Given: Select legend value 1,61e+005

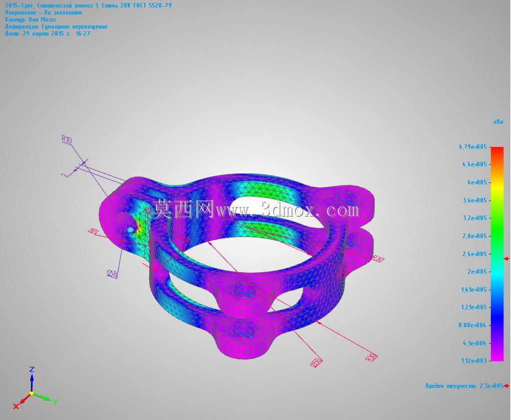Looking at the screenshot, I should 474,290.
